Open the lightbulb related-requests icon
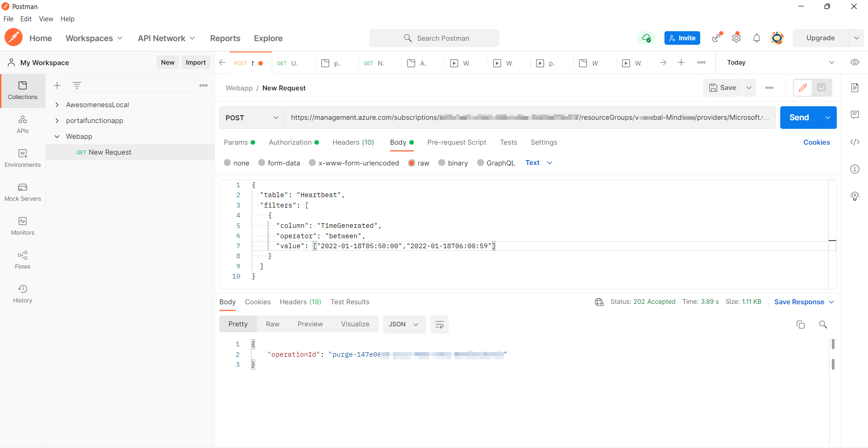868x448 pixels. point(855,196)
